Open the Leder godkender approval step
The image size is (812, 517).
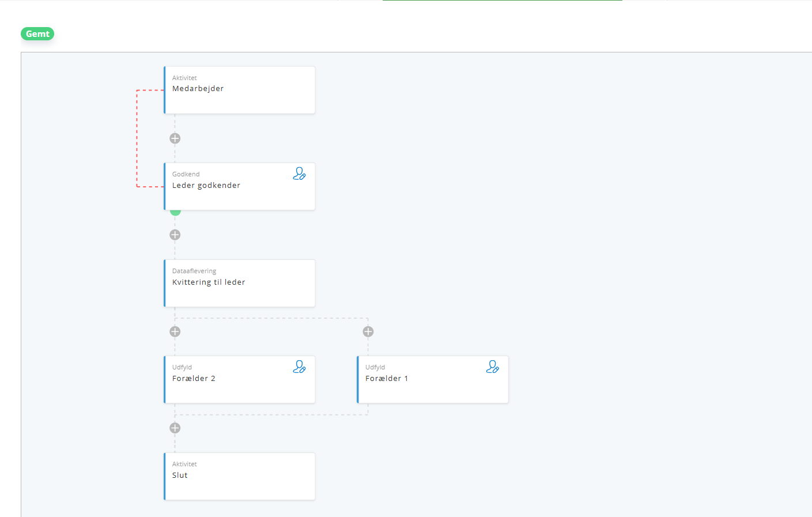pos(239,186)
